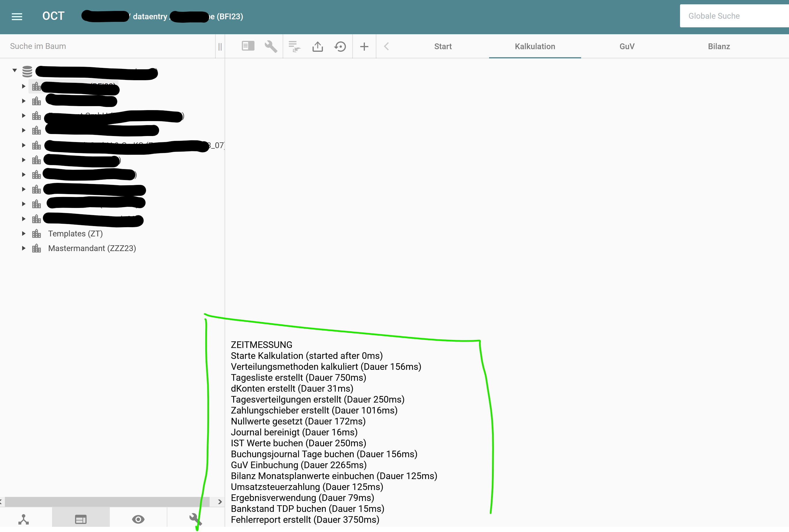Expand the Mastermandant (ZZZ23) node
The height and width of the screenshot is (532, 789).
pyautogui.click(x=23, y=248)
